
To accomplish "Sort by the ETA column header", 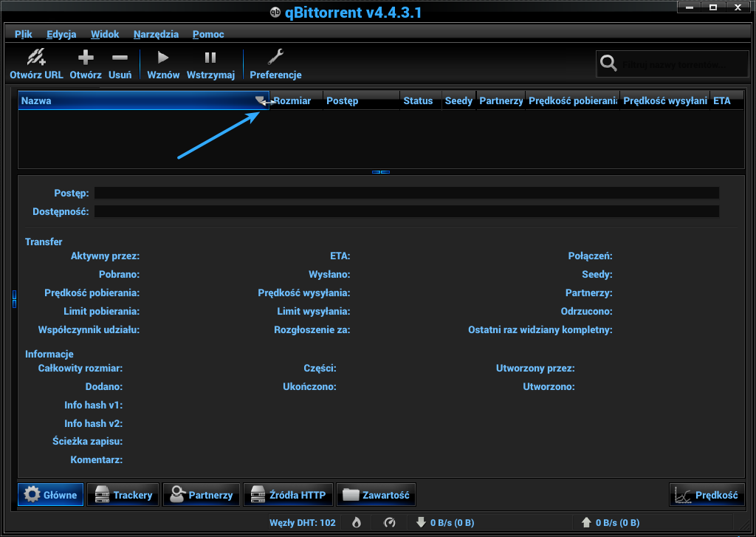I will pos(726,101).
